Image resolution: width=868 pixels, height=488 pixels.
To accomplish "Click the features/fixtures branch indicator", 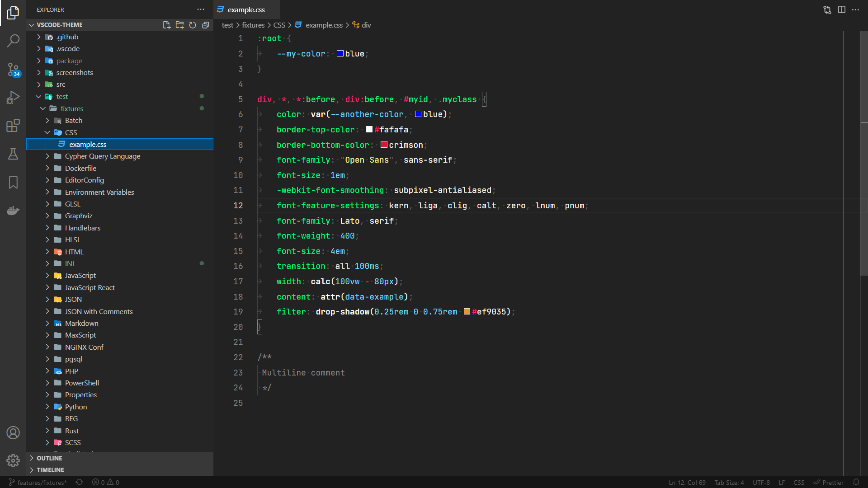I will (38, 482).
